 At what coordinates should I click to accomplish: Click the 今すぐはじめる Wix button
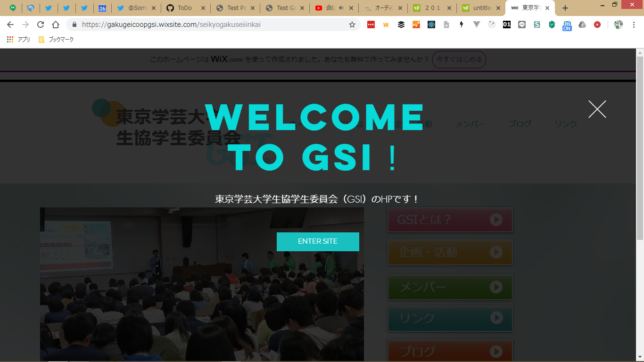point(459,59)
